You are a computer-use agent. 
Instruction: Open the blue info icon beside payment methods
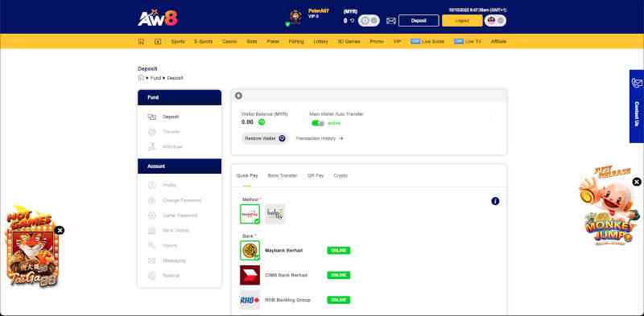point(495,201)
